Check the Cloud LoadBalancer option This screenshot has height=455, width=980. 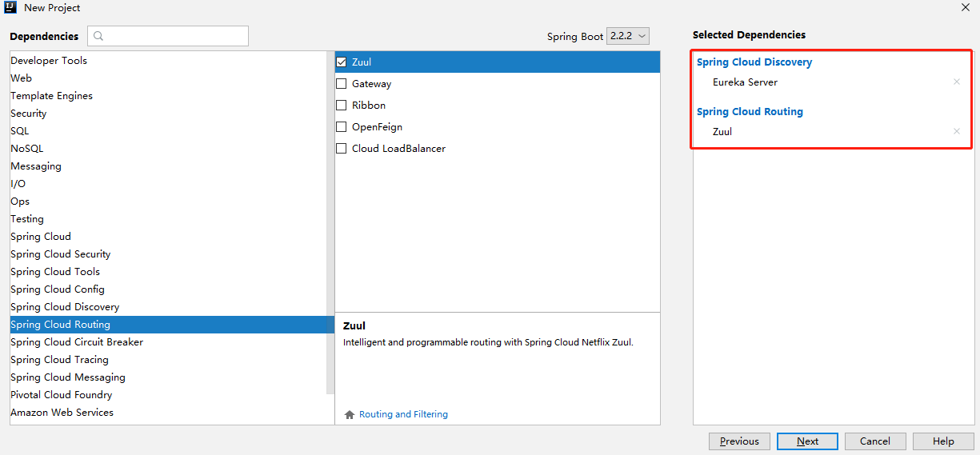coord(342,149)
